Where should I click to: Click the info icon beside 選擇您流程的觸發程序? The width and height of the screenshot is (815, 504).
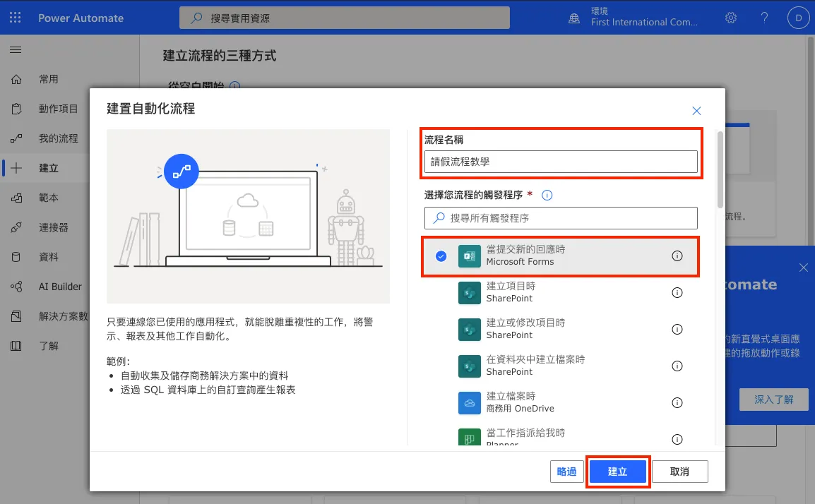click(547, 196)
